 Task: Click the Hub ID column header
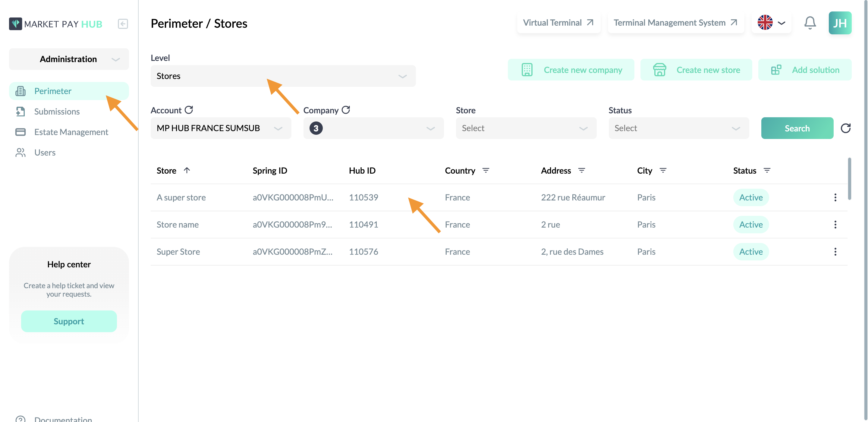point(362,171)
